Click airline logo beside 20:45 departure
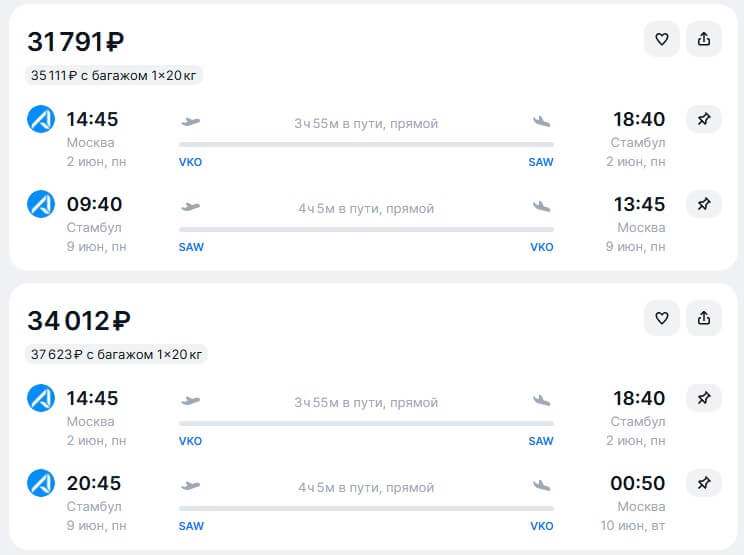This screenshot has height=555, width=744. click(41, 483)
